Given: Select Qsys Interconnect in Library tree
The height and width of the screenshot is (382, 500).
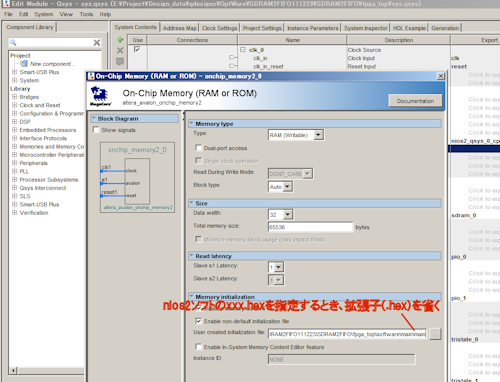Looking at the screenshot, I should (43, 188).
